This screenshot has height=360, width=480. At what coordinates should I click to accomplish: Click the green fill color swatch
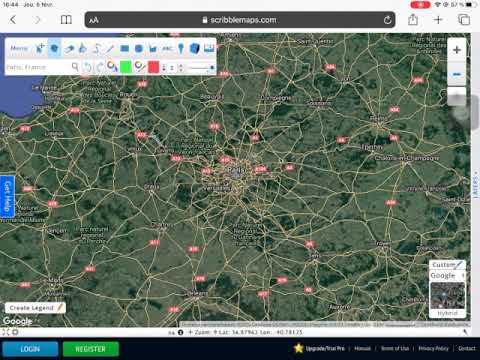click(x=126, y=67)
